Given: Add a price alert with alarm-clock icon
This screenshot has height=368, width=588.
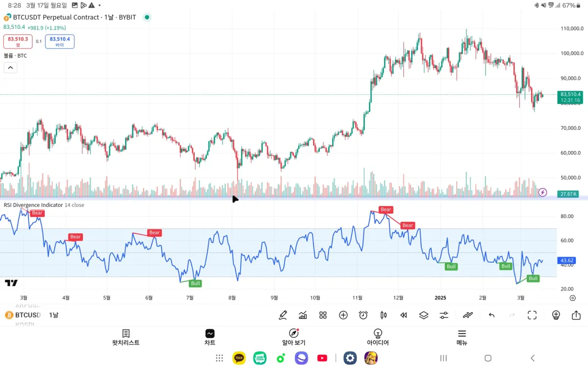Looking at the screenshot, I should (363, 315).
